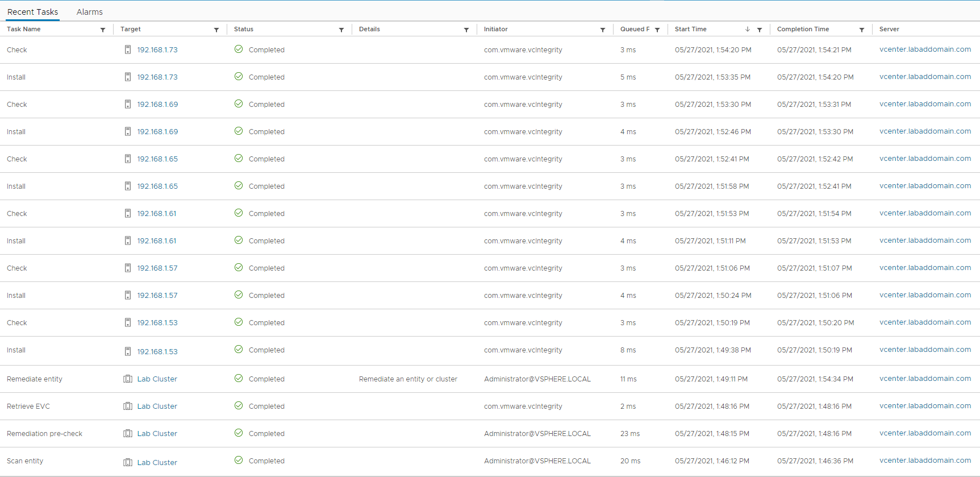The width and height of the screenshot is (980, 477).
Task: Click the Start Time filter icon
Action: (x=760, y=30)
